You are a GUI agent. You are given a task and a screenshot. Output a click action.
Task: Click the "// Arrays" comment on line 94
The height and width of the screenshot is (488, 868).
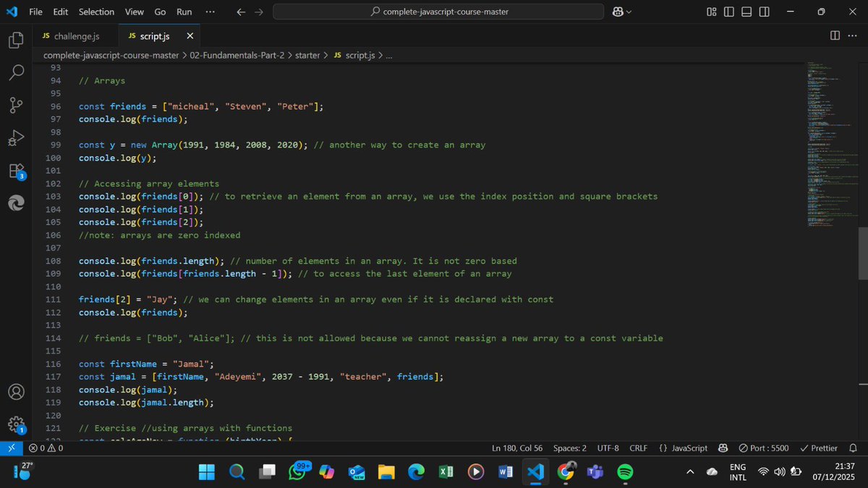click(x=102, y=80)
